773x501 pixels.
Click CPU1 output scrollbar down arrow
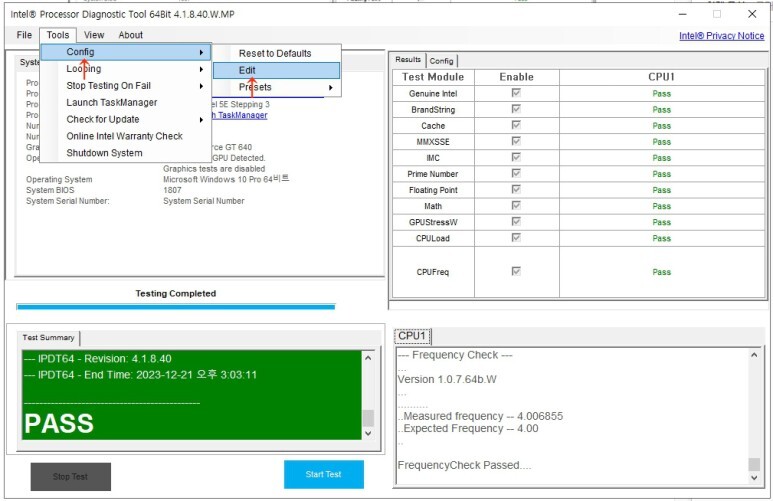tap(754, 477)
